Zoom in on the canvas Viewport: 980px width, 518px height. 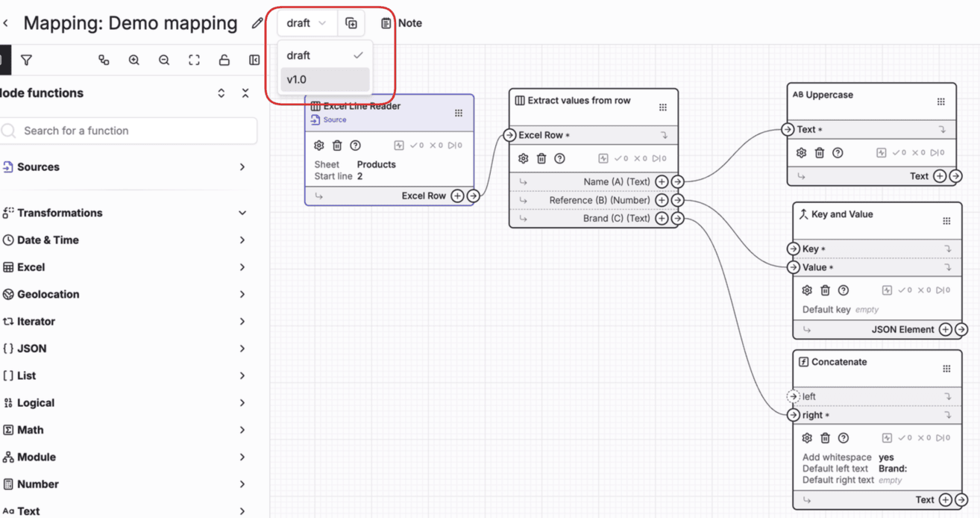tap(134, 60)
